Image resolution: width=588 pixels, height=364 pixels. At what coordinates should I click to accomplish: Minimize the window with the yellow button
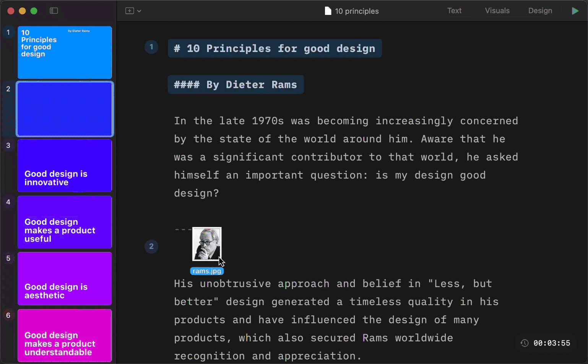click(22, 11)
